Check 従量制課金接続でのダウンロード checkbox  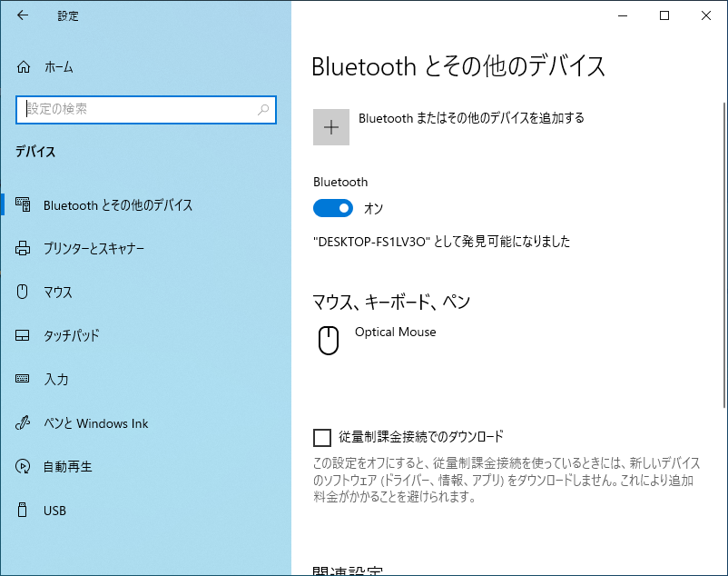pyautogui.click(x=322, y=438)
